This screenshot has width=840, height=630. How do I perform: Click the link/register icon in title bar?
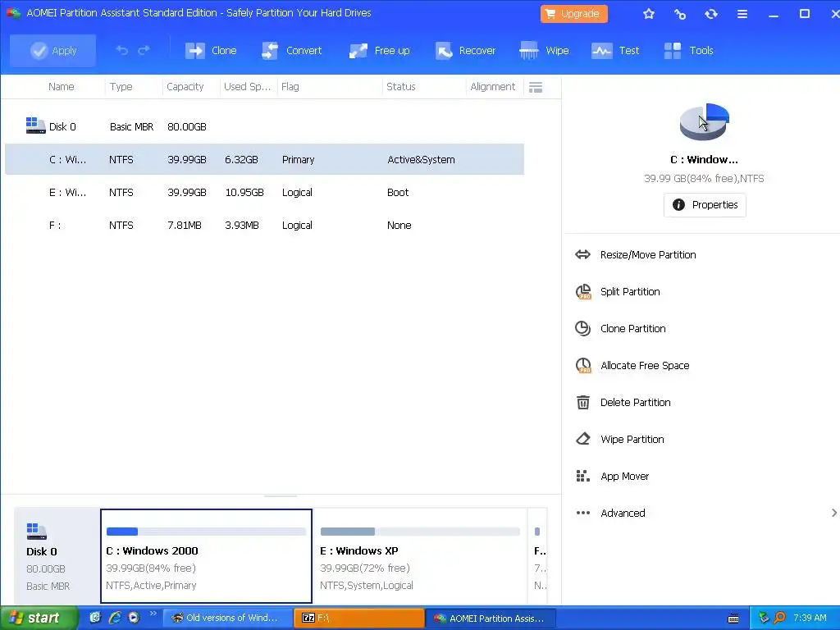coord(680,14)
